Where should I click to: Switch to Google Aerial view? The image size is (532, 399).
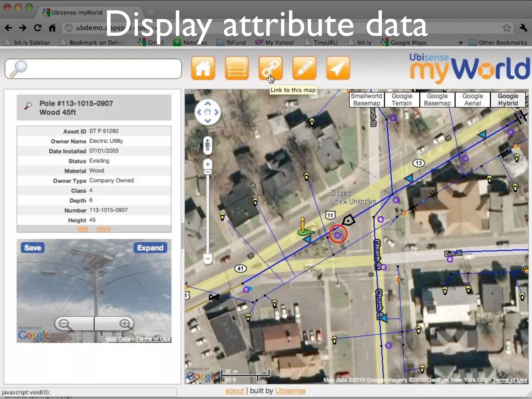point(473,99)
